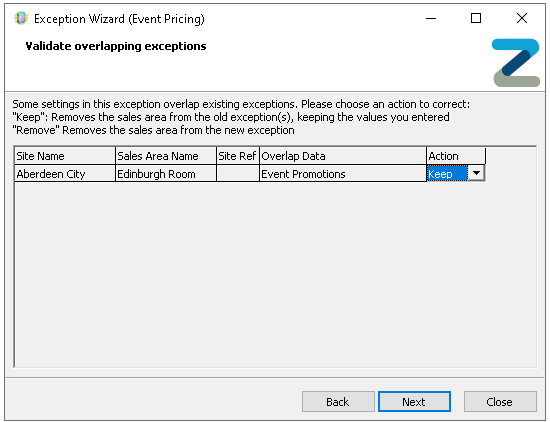Select the Event Promotions cell
This screenshot has width=550, height=422.
click(x=343, y=173)
